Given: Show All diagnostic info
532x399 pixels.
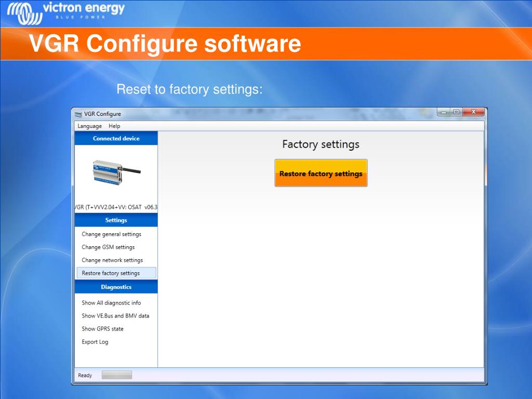Looking at the screenshot, I should [x=111, y=303].
